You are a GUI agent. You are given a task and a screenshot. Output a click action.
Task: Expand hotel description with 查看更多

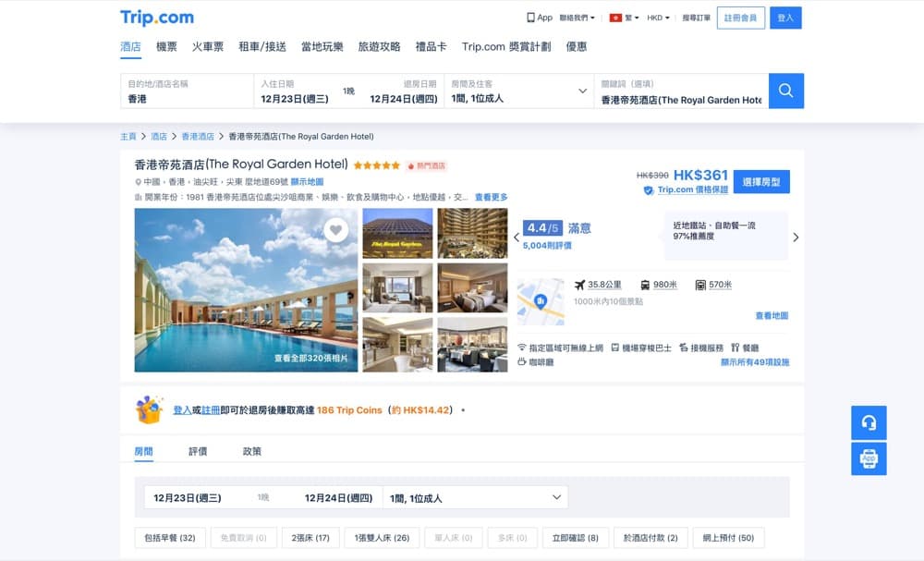pos(491,197)
